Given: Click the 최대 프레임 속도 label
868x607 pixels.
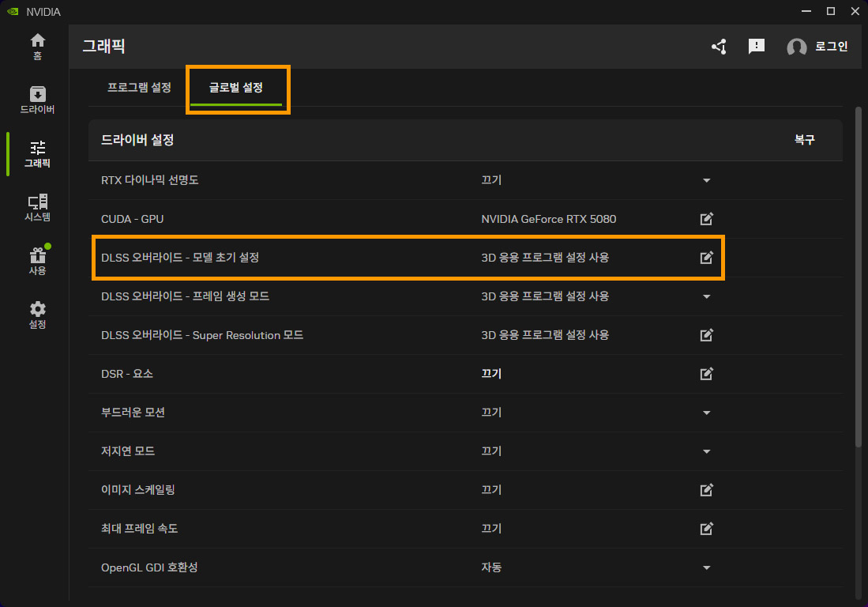Looking at the screenshot, I should (x=139, y=529).
